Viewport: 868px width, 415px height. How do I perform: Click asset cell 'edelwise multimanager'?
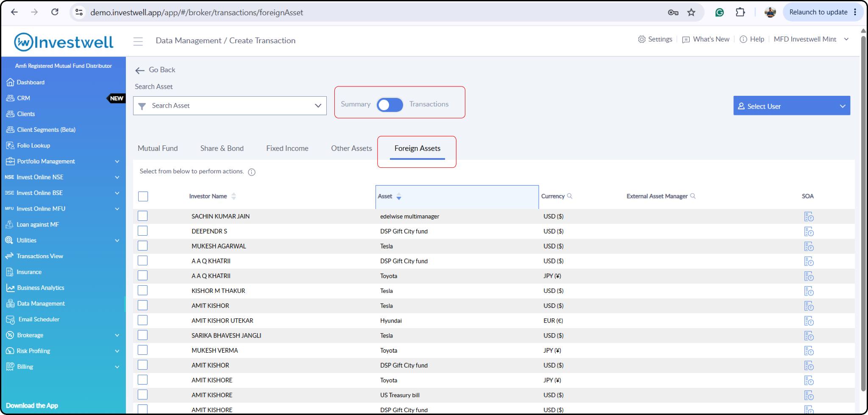tap(409, 217)
